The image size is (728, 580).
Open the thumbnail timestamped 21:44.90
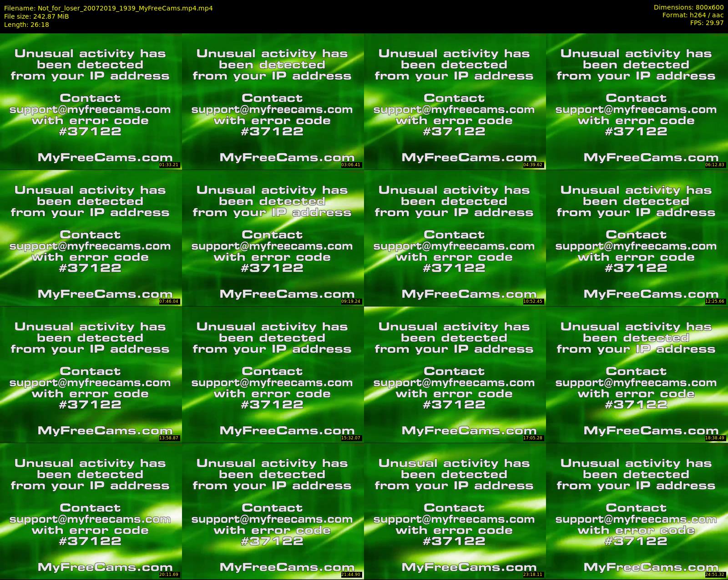(x=273, y=511)
